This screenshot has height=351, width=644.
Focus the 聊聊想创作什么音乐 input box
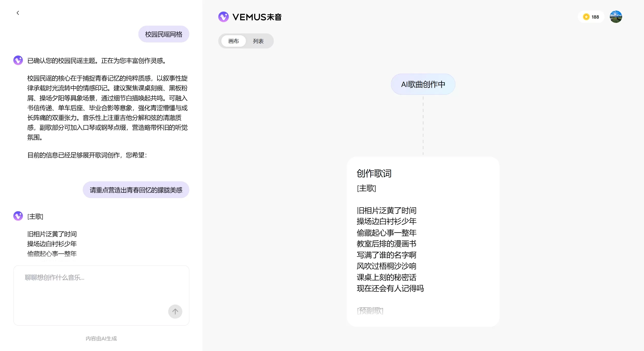coord(96,289)
